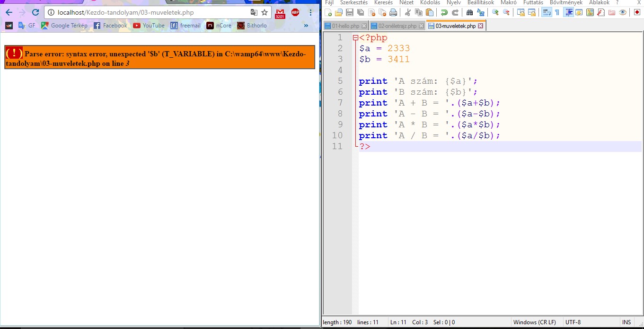The height and width of the screenshot is (329, 644).
Task: Click the Close All toolbar icon
Action: (x=382, y=12)
